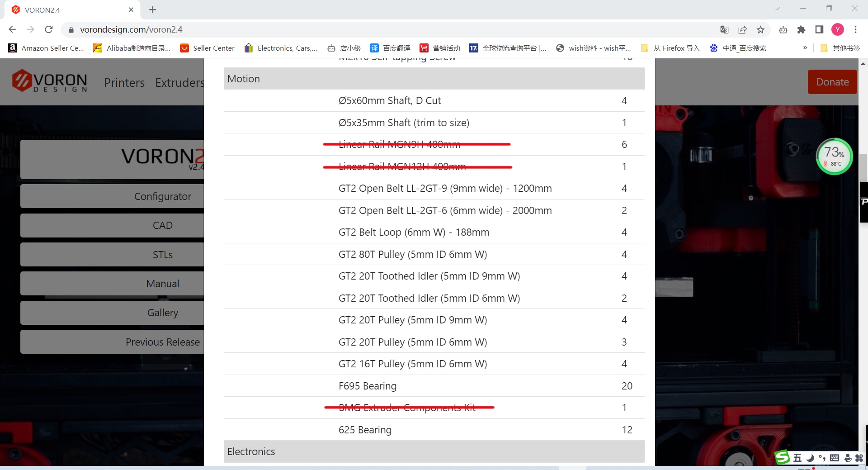Bookmark this page with the star icon
This screenshot has height=470, width=868.
point(760,29)
